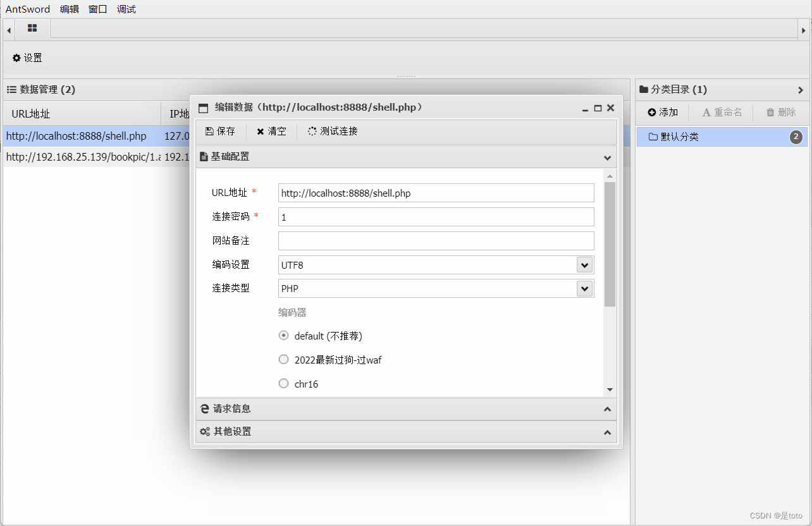Select the default (不推荐) encoder
Screen dimensions: 812x526
284,336
